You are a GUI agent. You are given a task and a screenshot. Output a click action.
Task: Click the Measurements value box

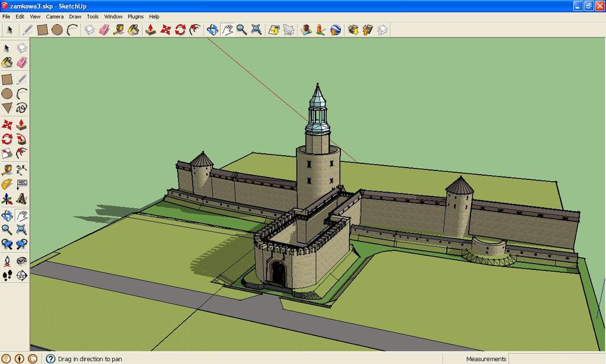point(556,359)
